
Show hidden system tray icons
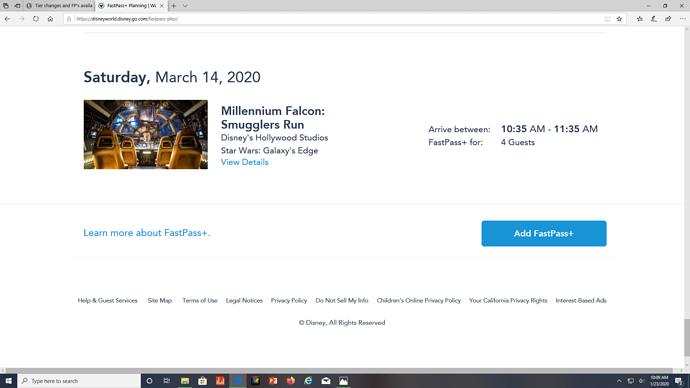(x=619, y=381)
